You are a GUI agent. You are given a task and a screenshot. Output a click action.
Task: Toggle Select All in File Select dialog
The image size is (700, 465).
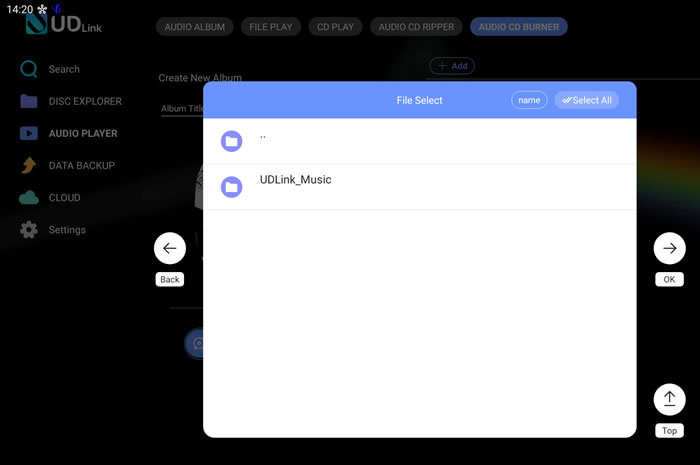pyautogui.click(x=586, y=100)
